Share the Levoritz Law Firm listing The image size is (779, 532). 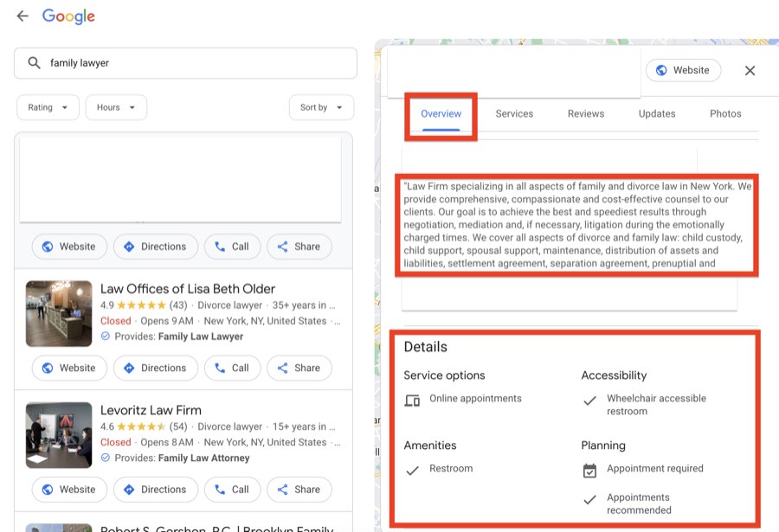[x=299, y=490]
